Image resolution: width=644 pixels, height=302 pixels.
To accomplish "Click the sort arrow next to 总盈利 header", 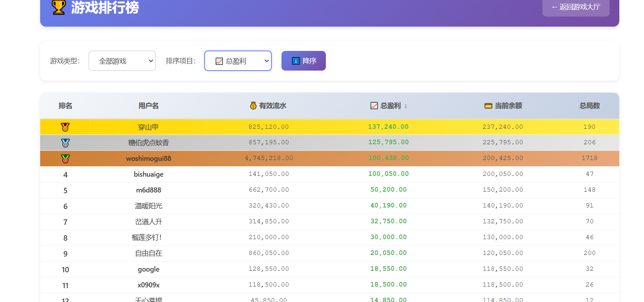I will (406, 106).
